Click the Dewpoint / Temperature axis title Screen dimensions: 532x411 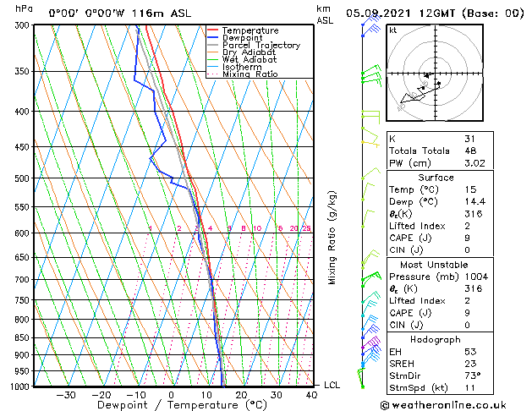(x=182, y=405)
